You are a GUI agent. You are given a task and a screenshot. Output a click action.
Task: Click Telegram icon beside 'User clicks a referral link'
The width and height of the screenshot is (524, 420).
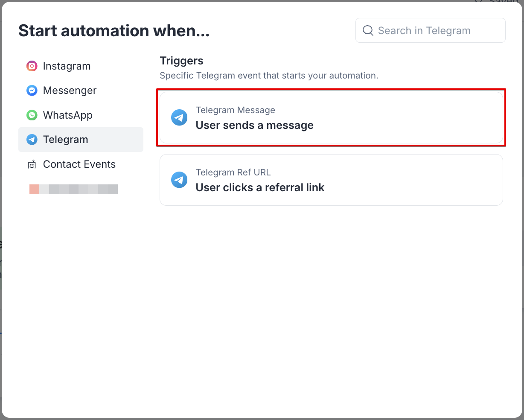tap(179, 180)
